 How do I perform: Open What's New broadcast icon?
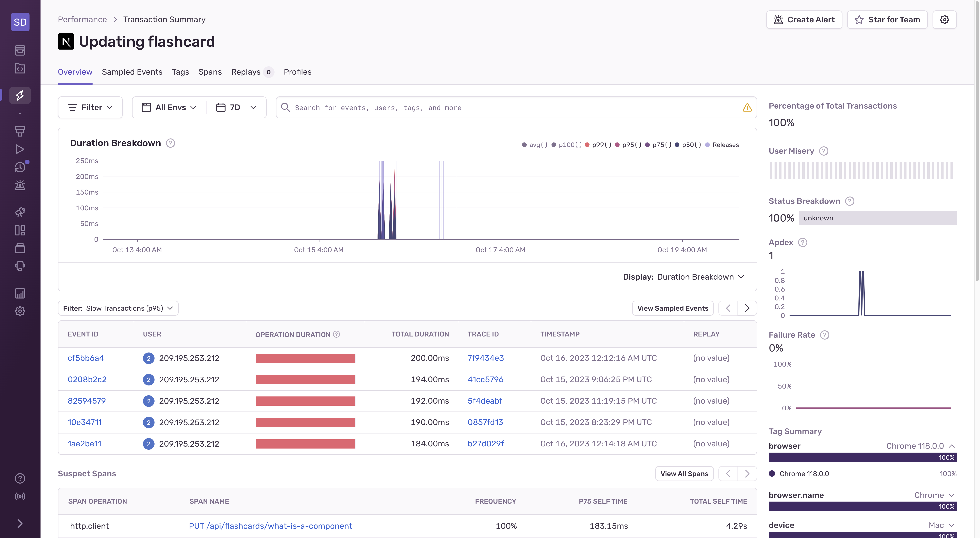[x=20, y=496]
